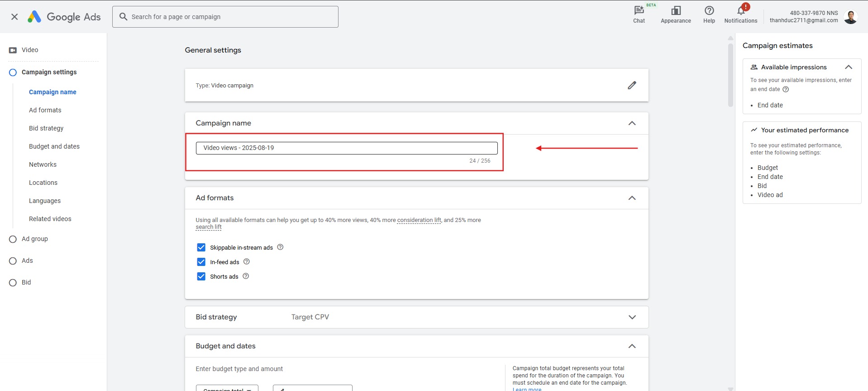Open the Notifications bell
The image size is (868, 391).
pyautogui.click(x=740, y=11)
